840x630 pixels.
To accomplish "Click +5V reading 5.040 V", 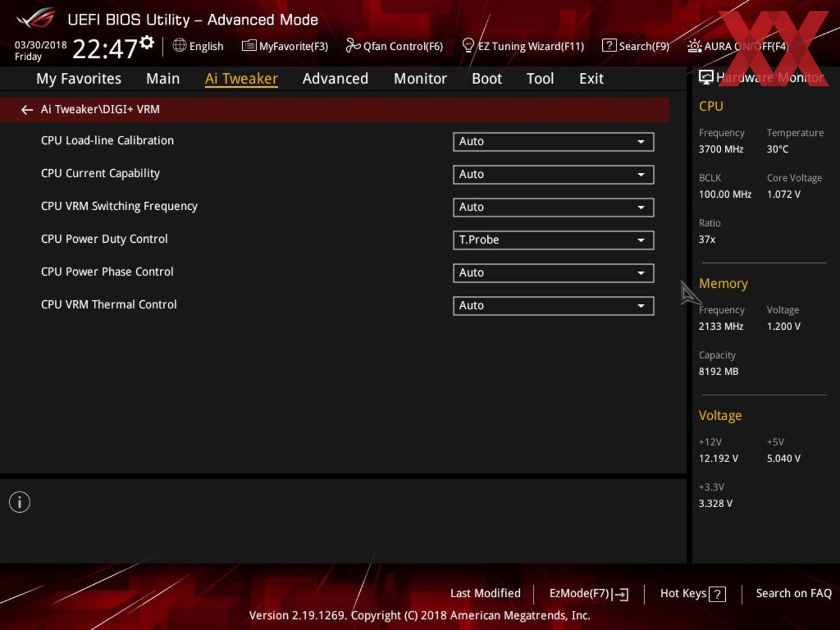I will point(783,459).
